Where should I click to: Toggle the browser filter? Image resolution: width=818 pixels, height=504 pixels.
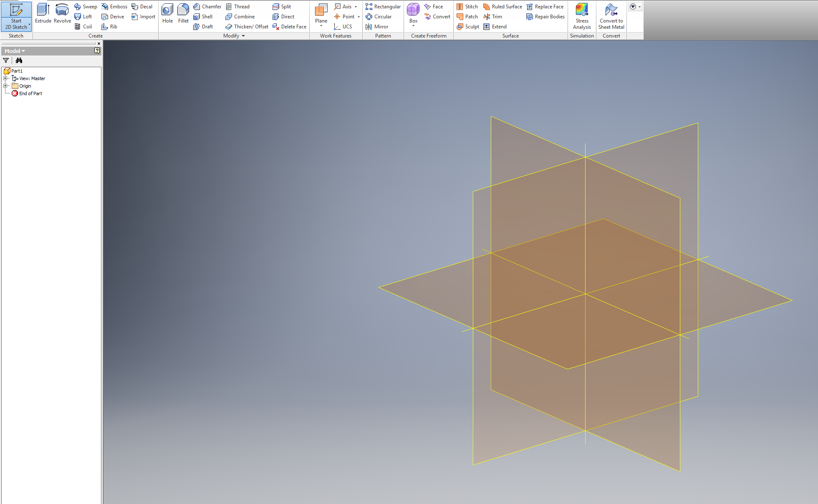pos(6,60)
